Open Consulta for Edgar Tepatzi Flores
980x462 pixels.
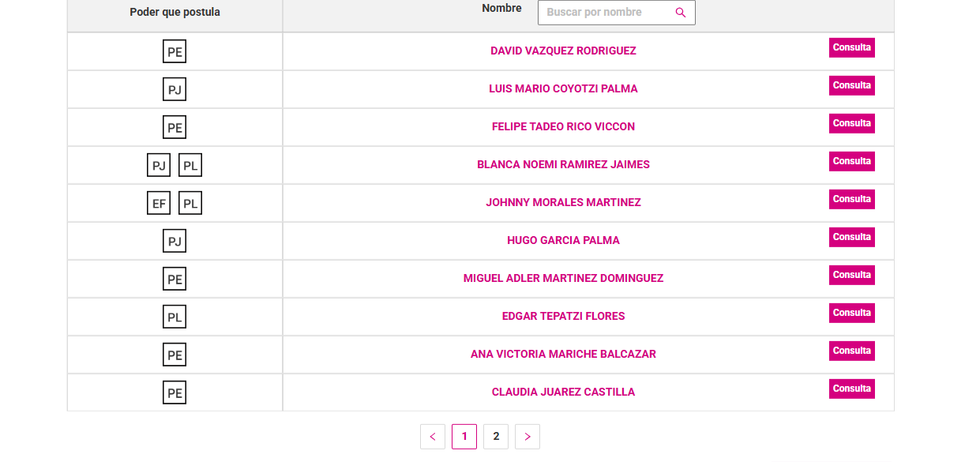pos(852,313)
